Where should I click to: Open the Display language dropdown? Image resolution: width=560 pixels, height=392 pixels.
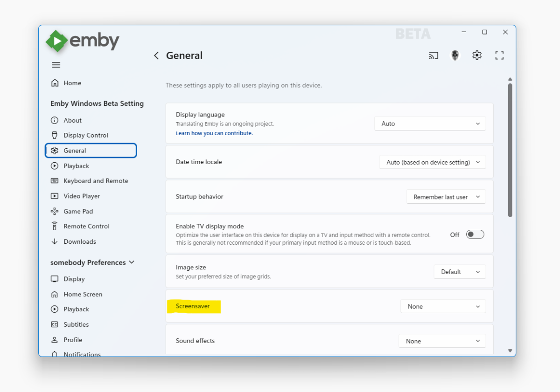click(430, 124)
